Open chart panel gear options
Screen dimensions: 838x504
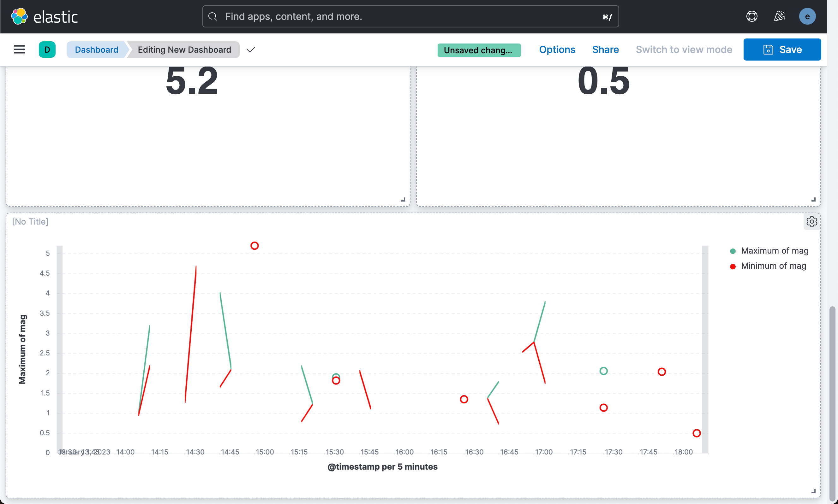[811, 222]
